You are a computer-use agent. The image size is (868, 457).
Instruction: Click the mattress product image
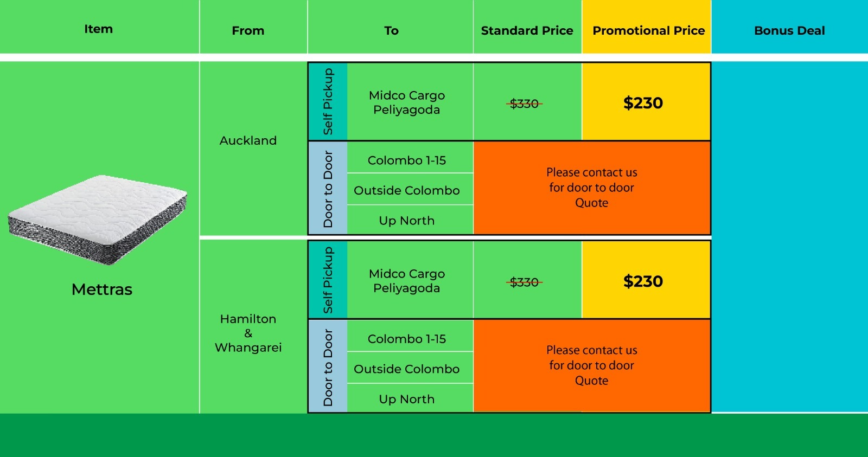tap(98, 220)
